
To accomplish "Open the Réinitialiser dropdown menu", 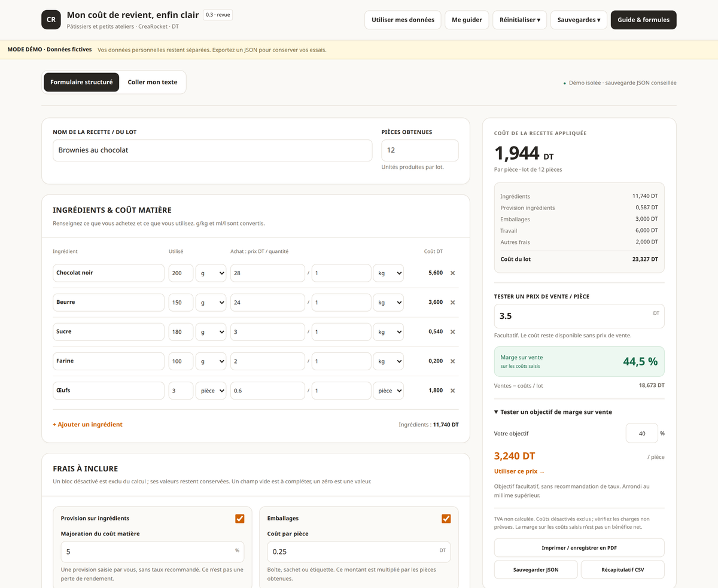I will click(520, 20).
